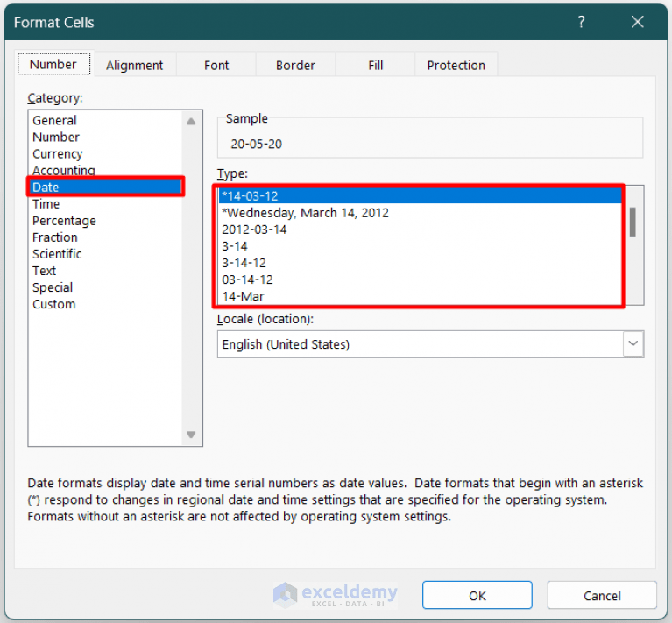The image size is (672, 623).
Task: Click the Category list scroll up arrow
Action: click(191, 122)
